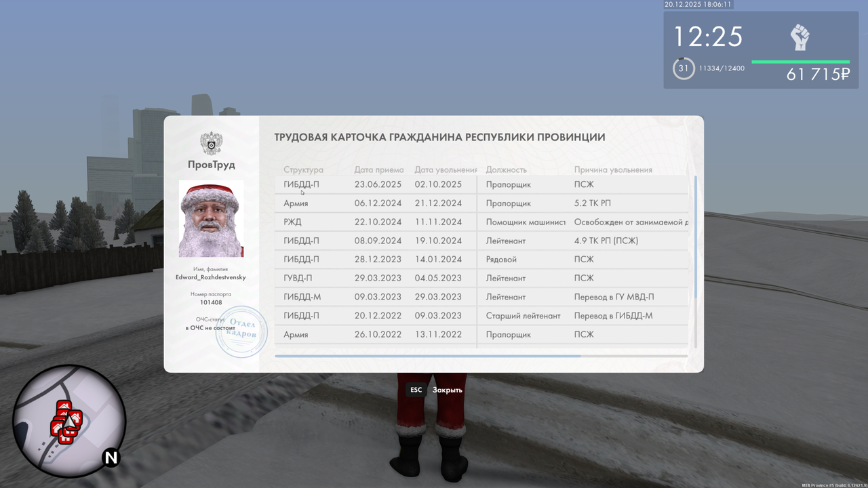Click the 4.9 ТК РП (ПСЖ) reason
This screenshot has height=488, width=868.
coord(606,241)
